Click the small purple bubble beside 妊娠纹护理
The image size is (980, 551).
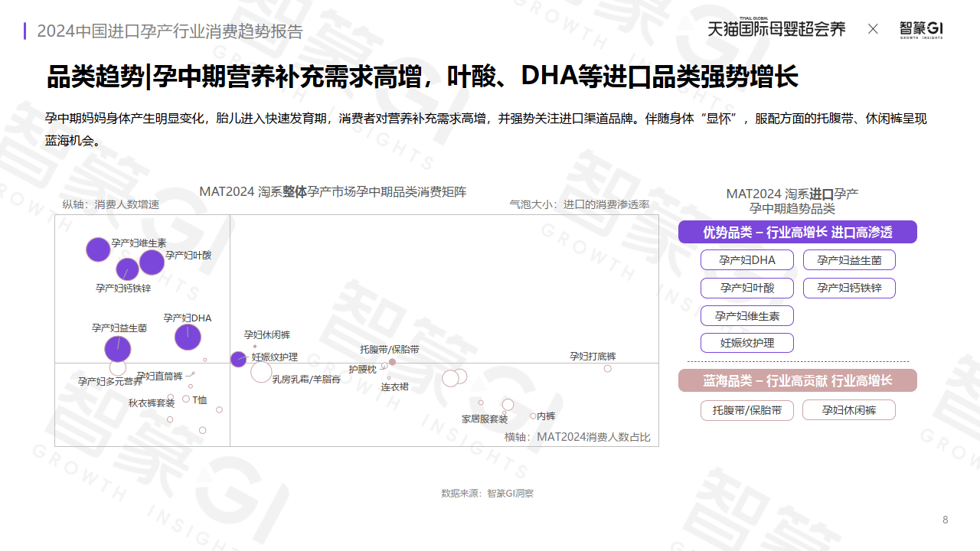[239, 359]
